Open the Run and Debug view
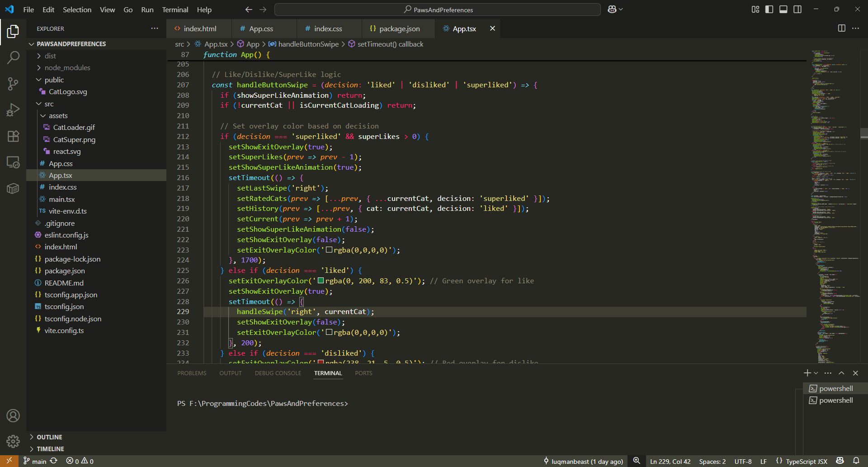This screenshot has height=467, width=868. pyautogui.click(x=13, y=110)
